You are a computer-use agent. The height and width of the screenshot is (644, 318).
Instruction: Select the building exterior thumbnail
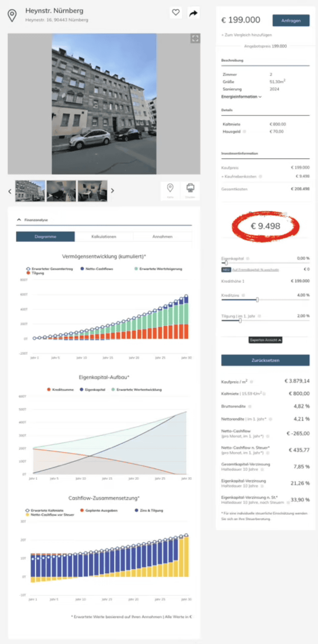pos(30,191)
